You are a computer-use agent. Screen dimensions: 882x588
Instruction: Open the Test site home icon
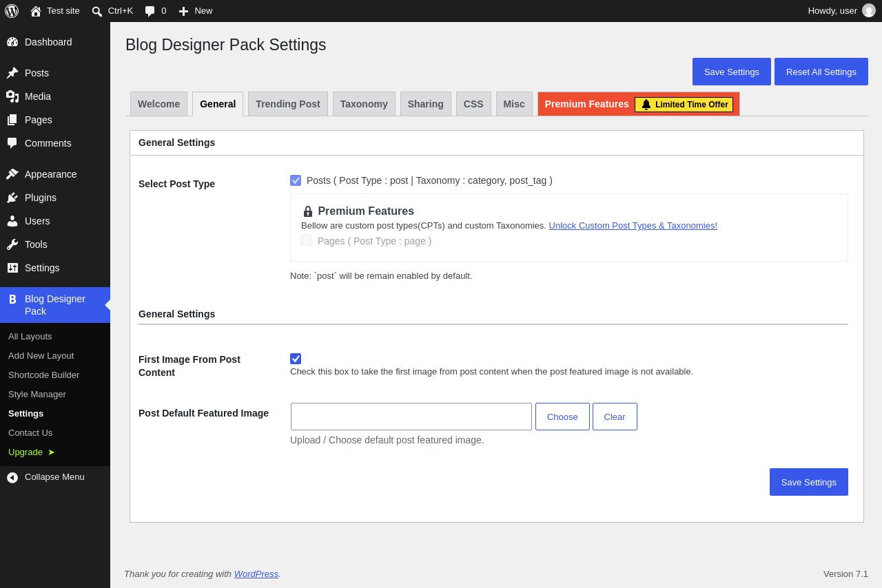[36, 11]
